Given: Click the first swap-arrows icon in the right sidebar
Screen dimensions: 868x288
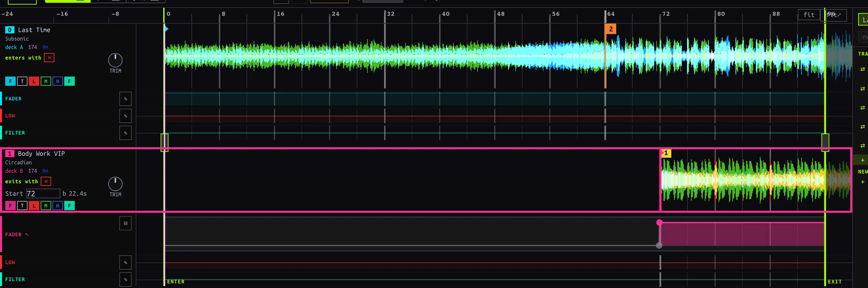Looking at the screenshot, I should pos(862,69).
